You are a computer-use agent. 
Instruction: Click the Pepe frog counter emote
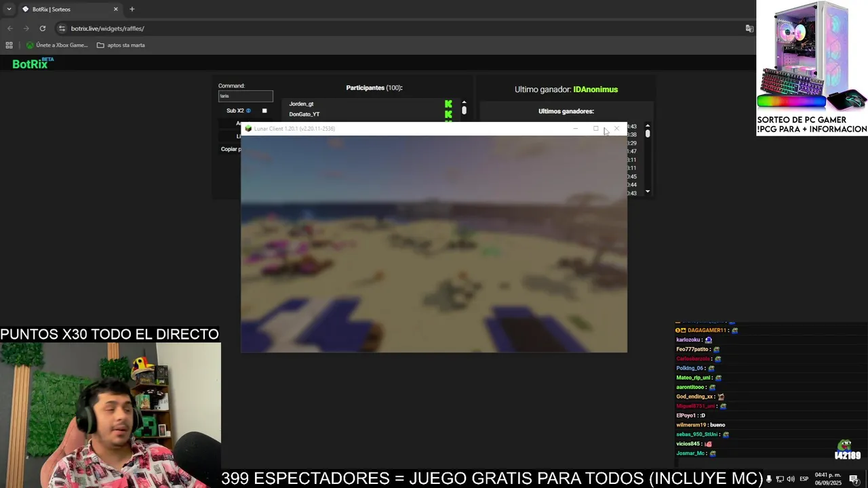pyautogui.click(x=846, y=450)
